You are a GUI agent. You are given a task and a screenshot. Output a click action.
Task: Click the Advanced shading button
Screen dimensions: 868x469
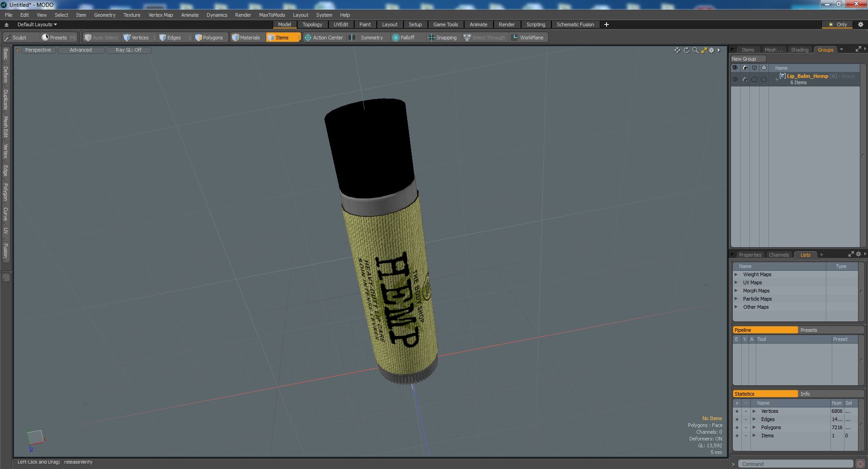click(x=81, y=50)
